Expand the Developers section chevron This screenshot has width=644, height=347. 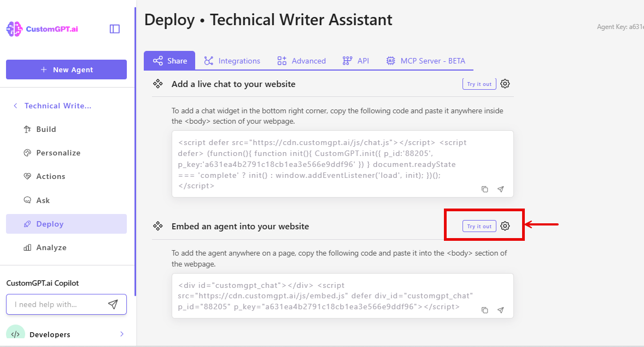[121, 334]
